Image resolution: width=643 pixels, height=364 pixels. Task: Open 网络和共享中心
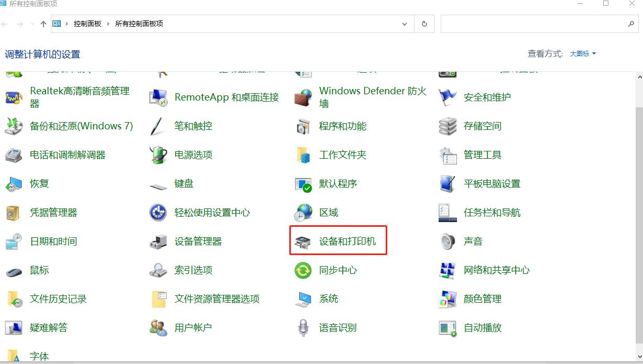tap(496, 270)
